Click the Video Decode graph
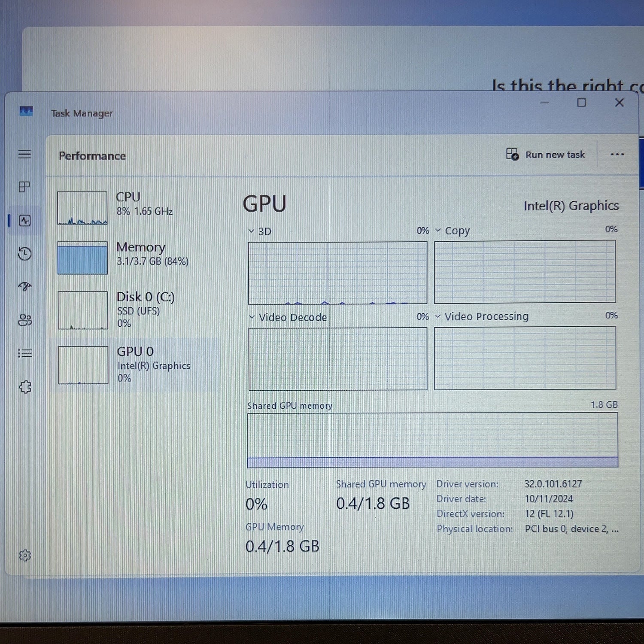The image size is (644, 644). point(338,359)
